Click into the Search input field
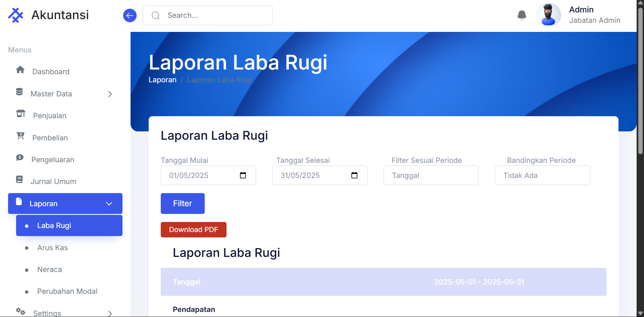Screen dimensions: 644x317 tap(215, 15)
